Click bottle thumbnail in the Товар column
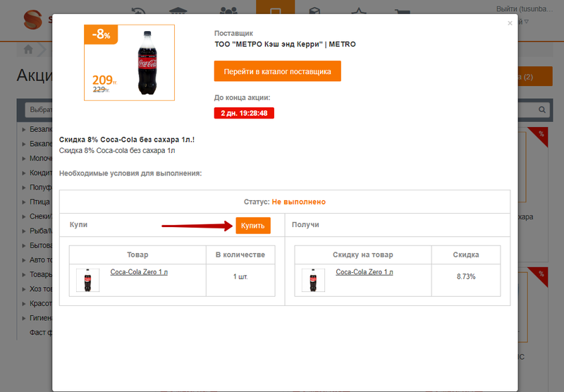This screenshot has width=564, height=392. pyautogui.click(x=87, y=280)
